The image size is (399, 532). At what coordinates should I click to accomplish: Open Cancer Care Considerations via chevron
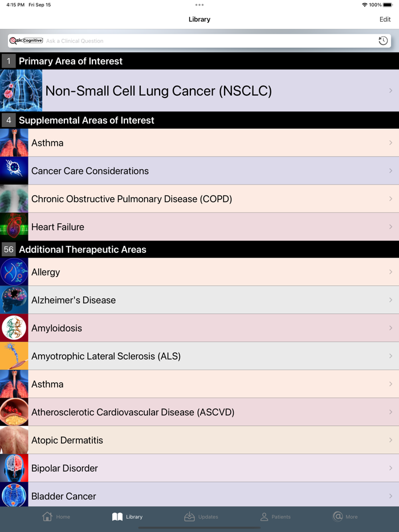click(x=390, y=170)
